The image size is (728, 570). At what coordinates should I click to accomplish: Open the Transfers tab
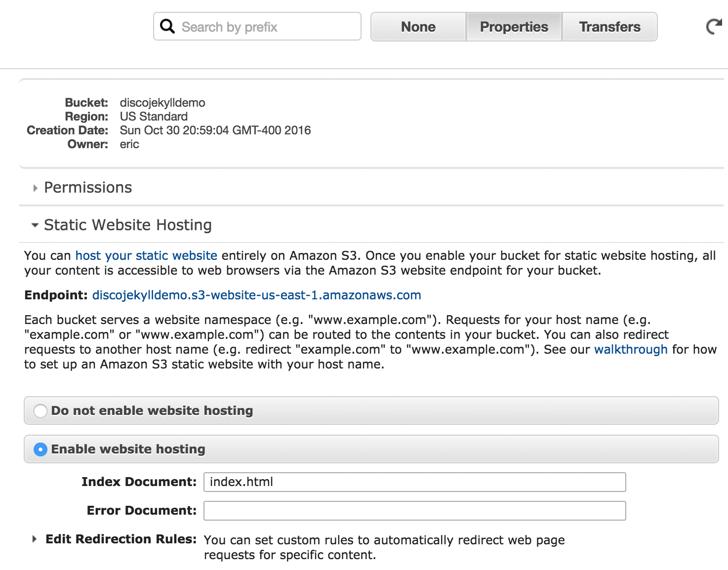click(x=609, y=27)
